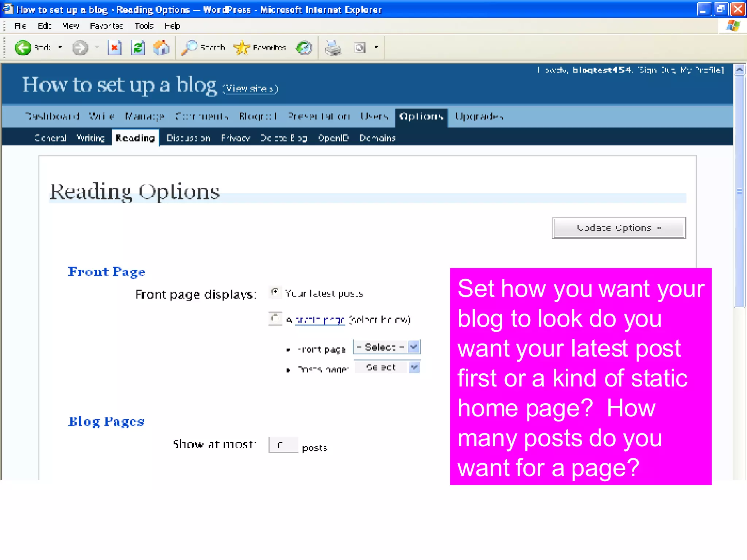The height and width of the screenshot is (560, 747).
Task: Click the grey Forward arrow button
Action: click(x=80, y=47)
